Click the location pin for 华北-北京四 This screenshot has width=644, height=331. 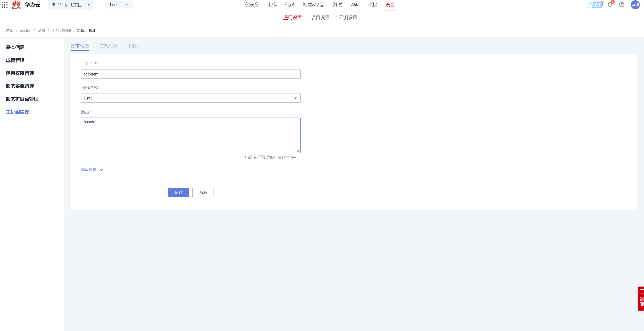(54, 5)
